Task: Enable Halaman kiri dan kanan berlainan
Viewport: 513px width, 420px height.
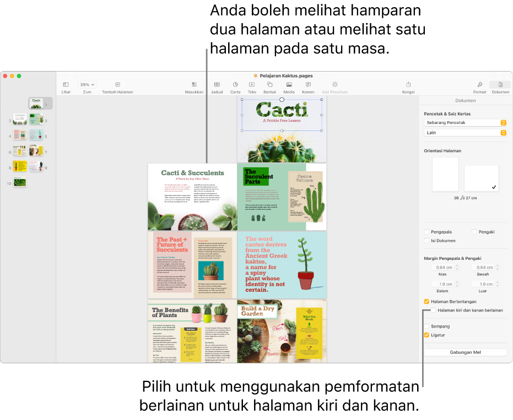Action: [x=433, y=310]
